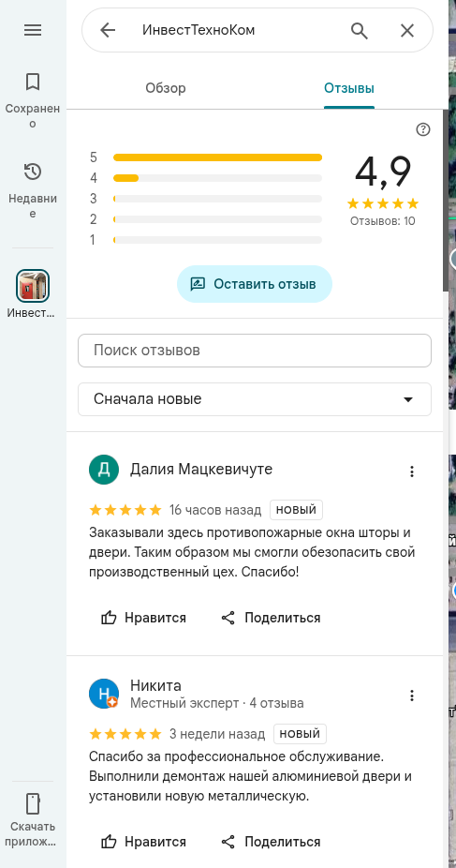Click the НОВЫЙ badge on Никита's review
This screenshot has width=456, height=868.
click(x=301, y=734)
